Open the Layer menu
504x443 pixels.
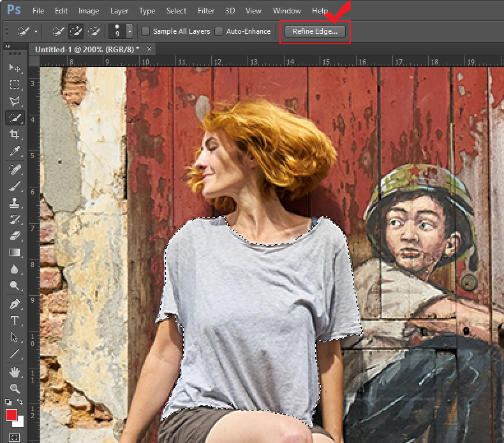119,11
